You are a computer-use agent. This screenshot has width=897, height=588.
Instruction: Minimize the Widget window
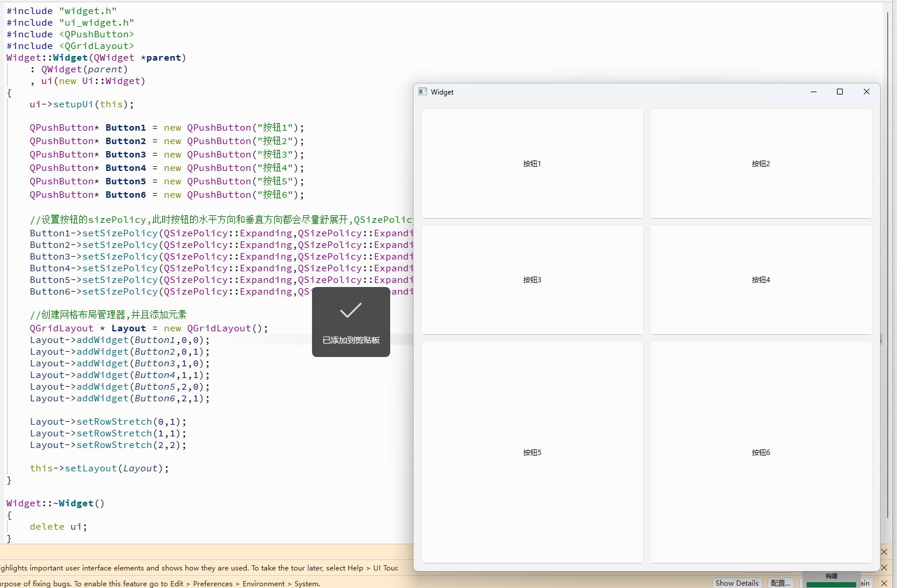814,92
